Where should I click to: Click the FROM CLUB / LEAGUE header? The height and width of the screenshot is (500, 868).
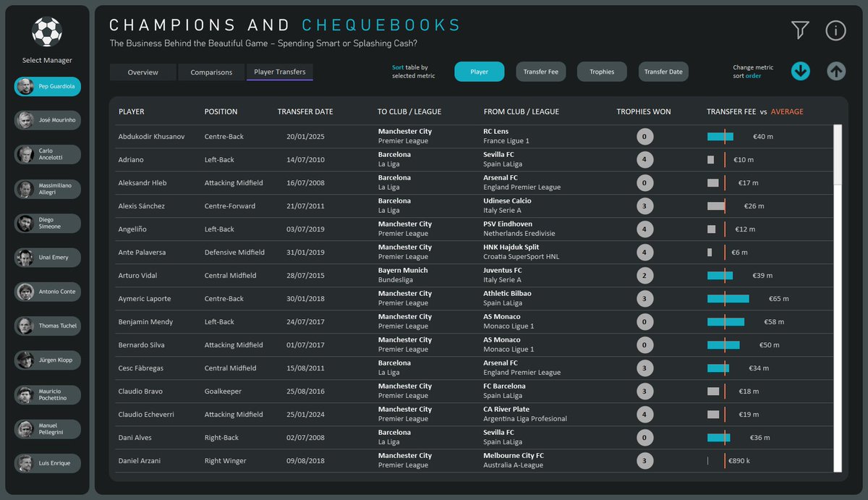tap(522, 112)
